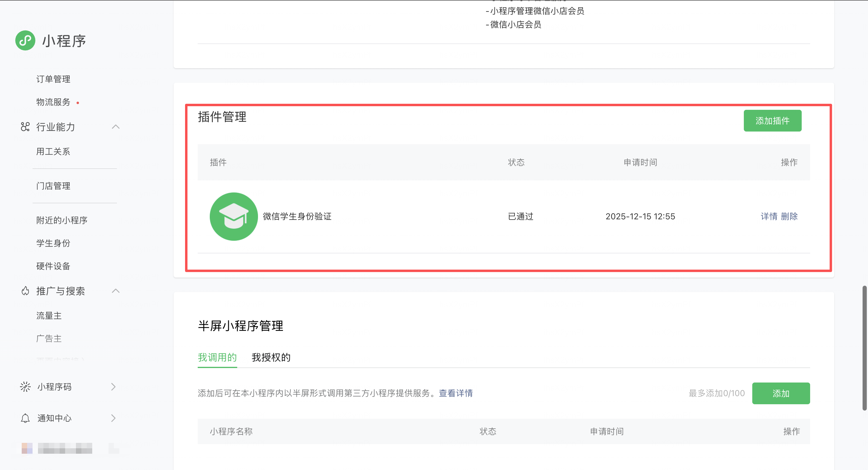This screenshot has width=868, height=470.
Task: Collapse the 行业能力 section chevron
Action: coord(115,127)
